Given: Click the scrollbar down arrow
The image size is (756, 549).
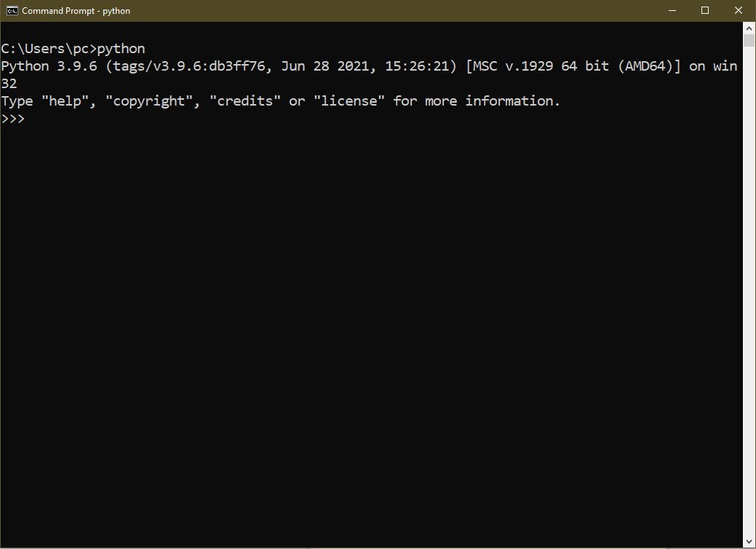Looking at the screenshot, I should pyautogui.click(x=749, y=542).
